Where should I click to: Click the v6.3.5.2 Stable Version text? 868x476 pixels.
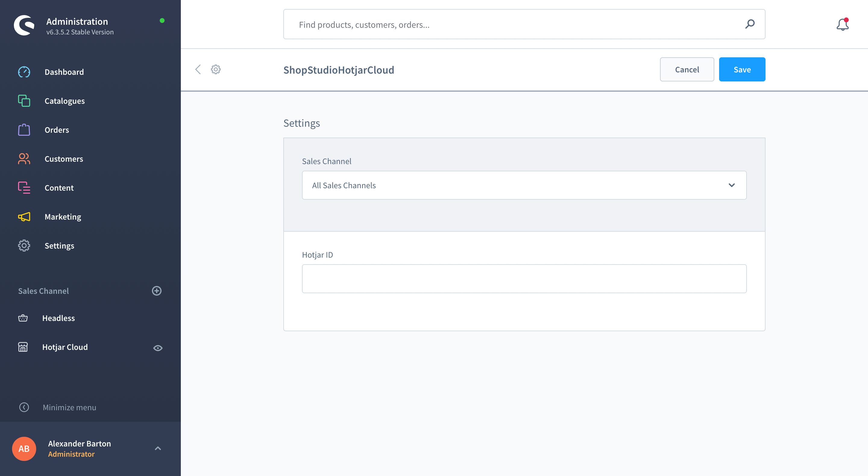pos(80,32)
